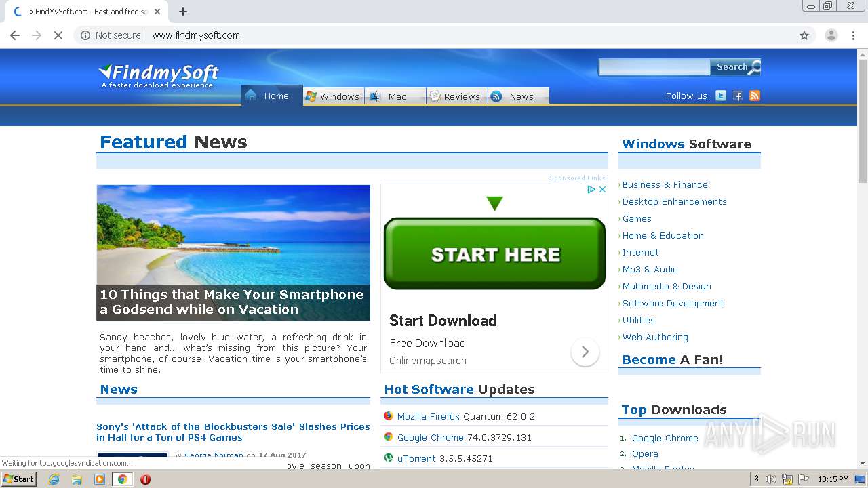Open the media player taskbar icon

(x=100, y=479)
